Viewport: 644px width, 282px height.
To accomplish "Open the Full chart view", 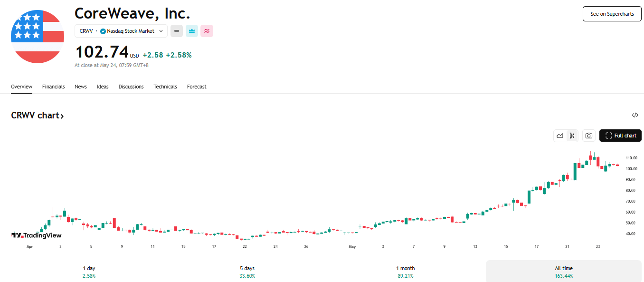I will (620, 136).
